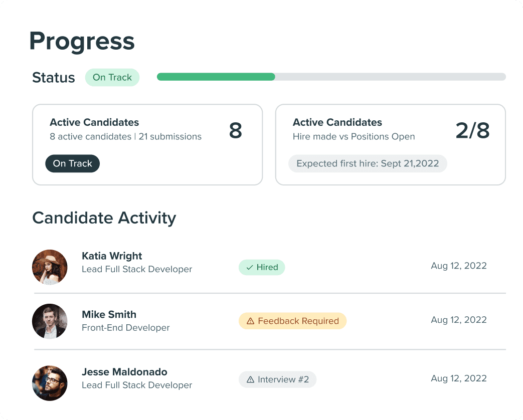Viewport: 523px width, 420px height.
Task: Click the green progress bar
Action: [x=216, y=76]
